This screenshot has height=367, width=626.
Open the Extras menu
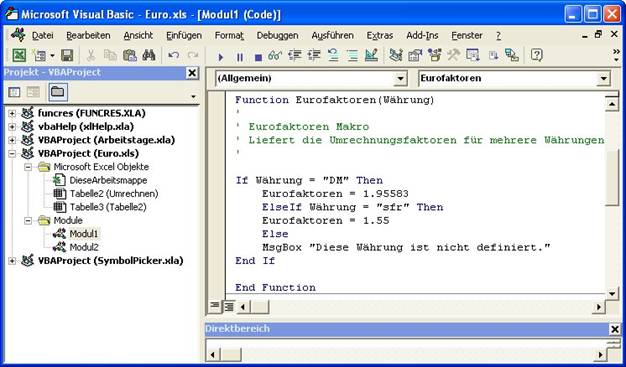pyautogui.click(x=380, y=36)
